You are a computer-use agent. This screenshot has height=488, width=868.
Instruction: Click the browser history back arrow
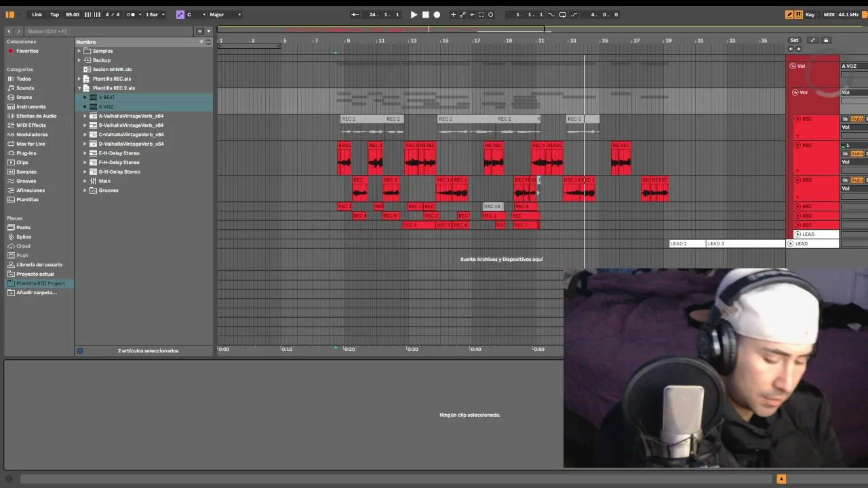[x=9, y=31]
